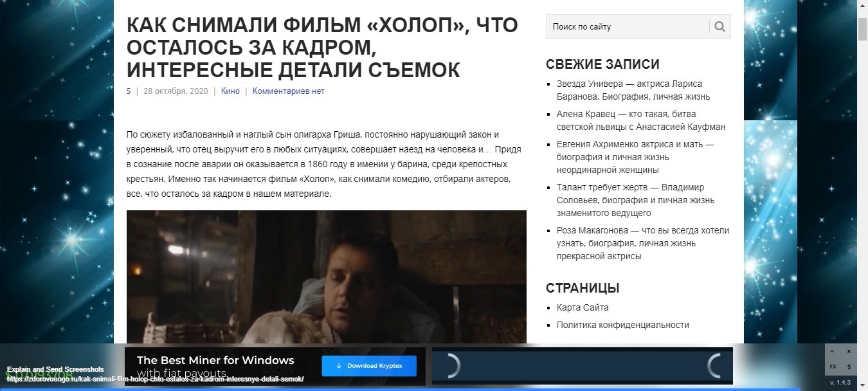Click the Download Kryptex button
868x391 pixels.
coord(369,366)
